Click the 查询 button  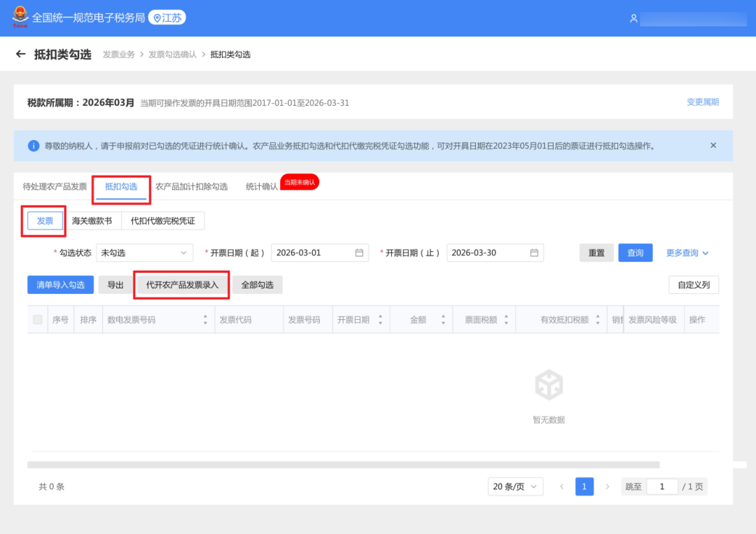click(x=636, y=253)
